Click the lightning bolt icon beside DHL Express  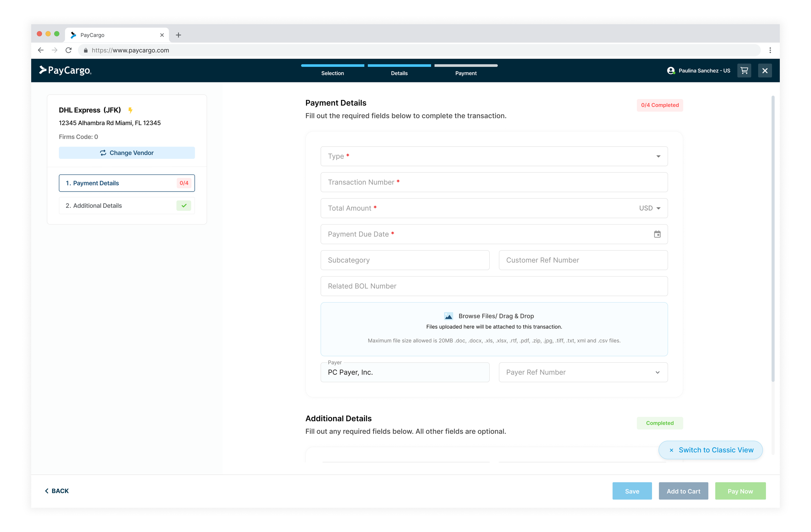[x=130, y=110]
